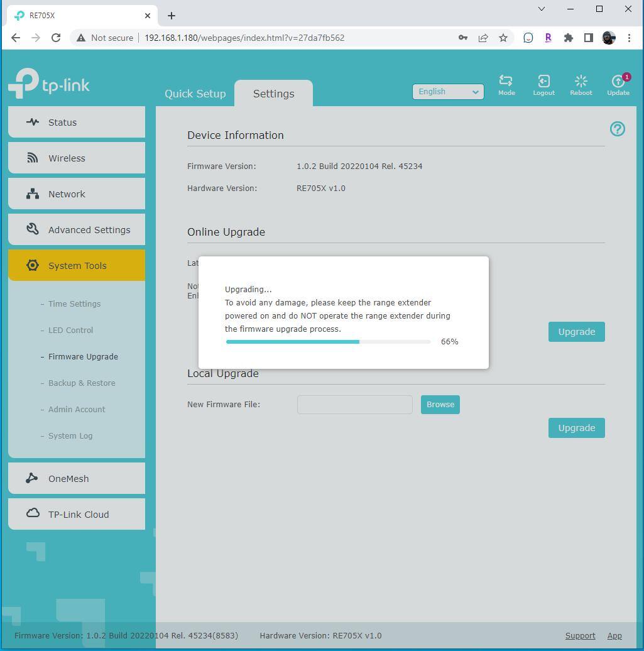Click the Browse button for firmware file
The image size is (644, 651).
click(x=440, y=405)
